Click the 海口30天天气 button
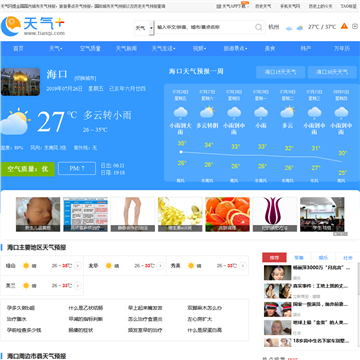Image resolution: width=360 pixels, height=360 pixels. pos(332,72)
